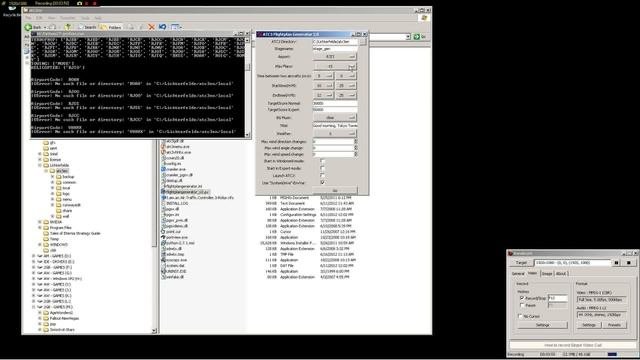Switch to the General tab in recorder
Image resolution: width=640 pixels, height=360 pixels.
tap(518, 273)
